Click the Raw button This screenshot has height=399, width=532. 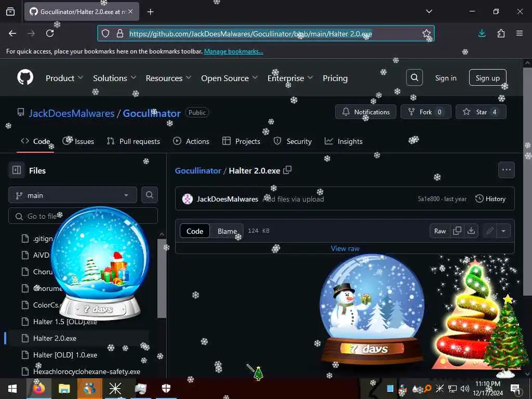tap(440, 231)
